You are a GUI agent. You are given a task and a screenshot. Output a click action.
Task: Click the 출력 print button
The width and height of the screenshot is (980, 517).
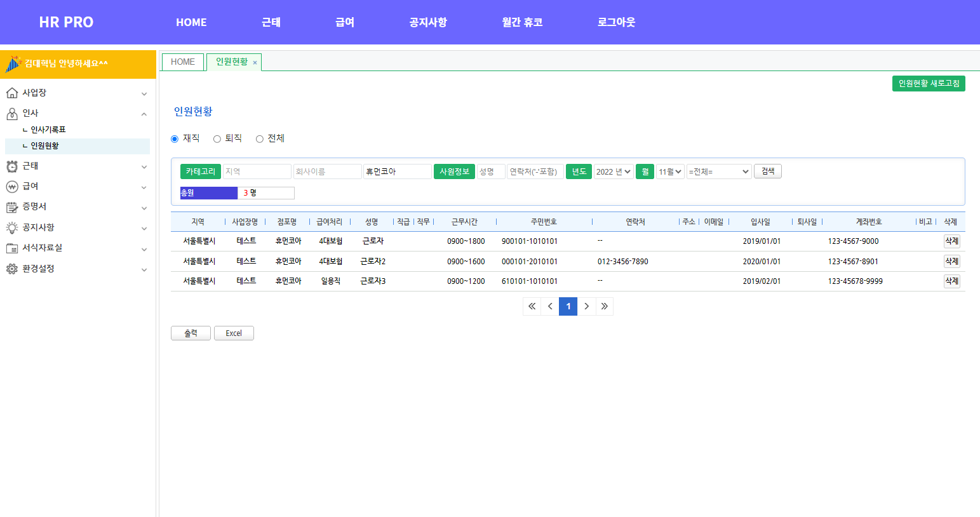[x=191, y=333]
